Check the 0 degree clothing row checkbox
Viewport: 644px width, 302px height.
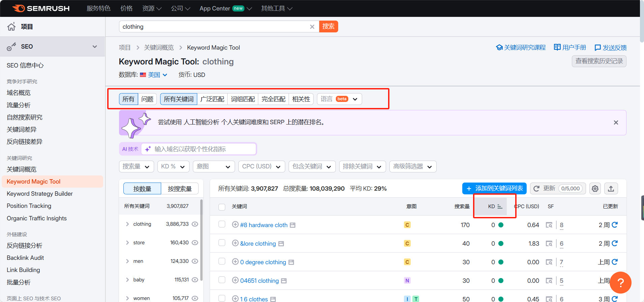(222, 261)
